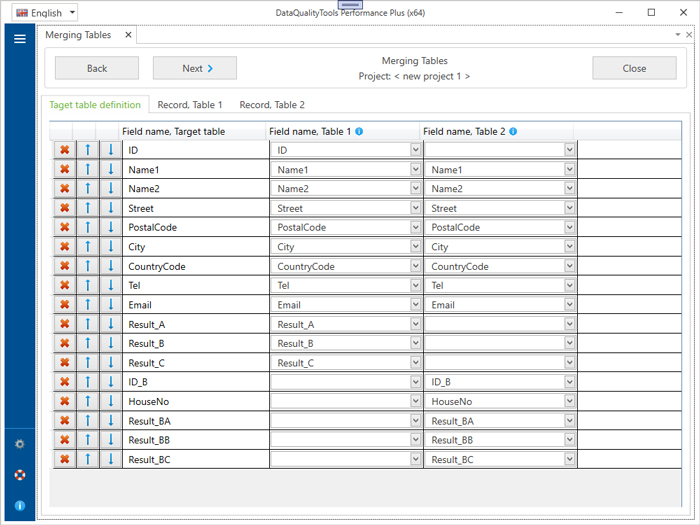Remove the Result_BC row

[x=65, y=459]
